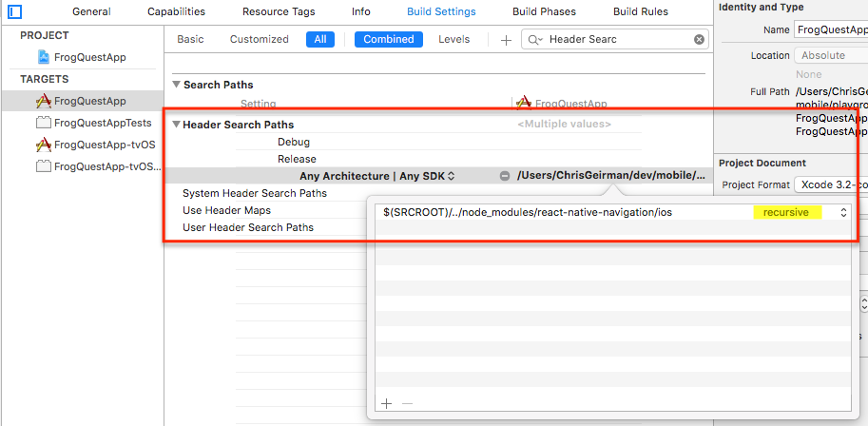
Task: Add a build setting with plus button
Action: [x=506, y=40]
